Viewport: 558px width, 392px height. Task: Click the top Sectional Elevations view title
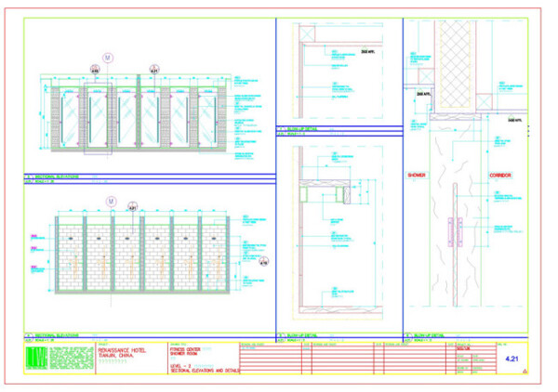coord(57,176)
